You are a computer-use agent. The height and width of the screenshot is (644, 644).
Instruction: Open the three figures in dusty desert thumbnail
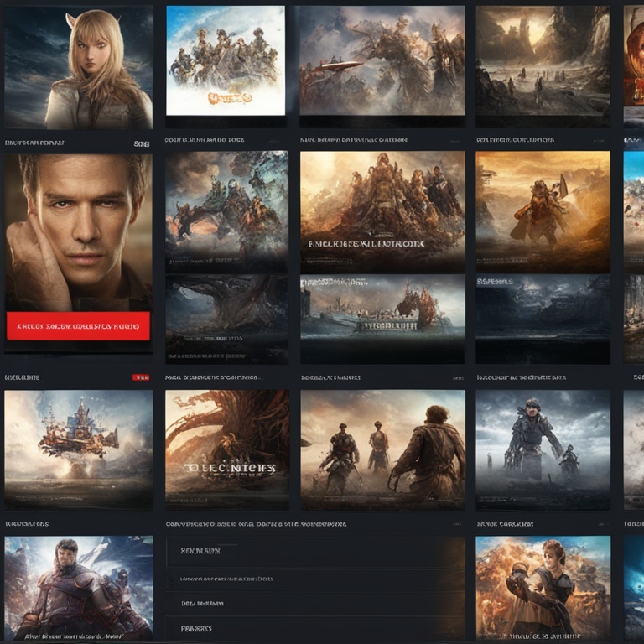[382, 450]
